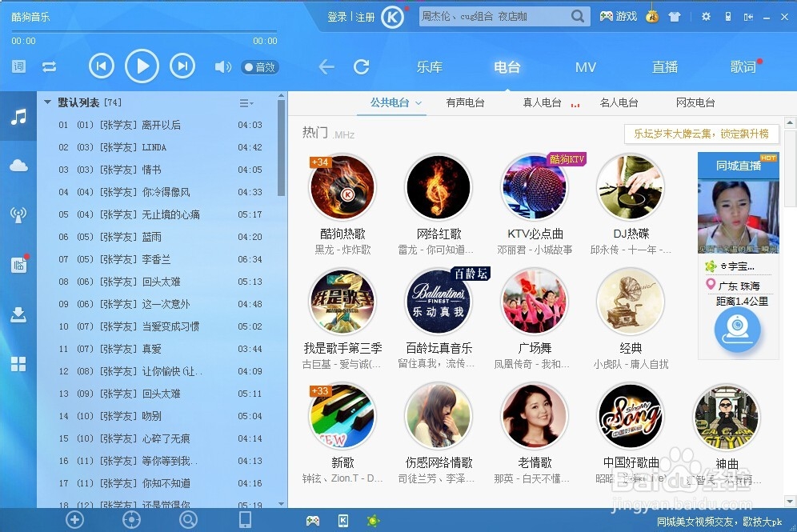Play the 网络红歌 radio station
797x532 pixels.
(439, 187)
